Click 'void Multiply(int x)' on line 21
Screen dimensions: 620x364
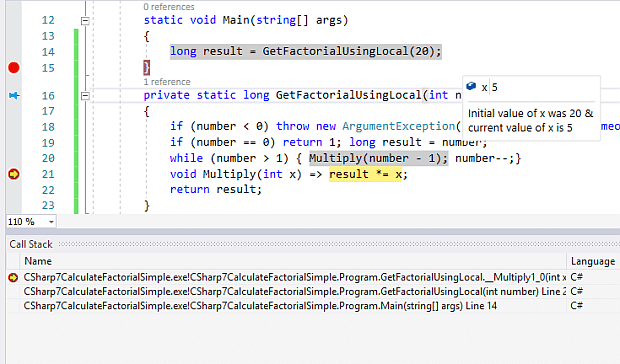(236, 174)
